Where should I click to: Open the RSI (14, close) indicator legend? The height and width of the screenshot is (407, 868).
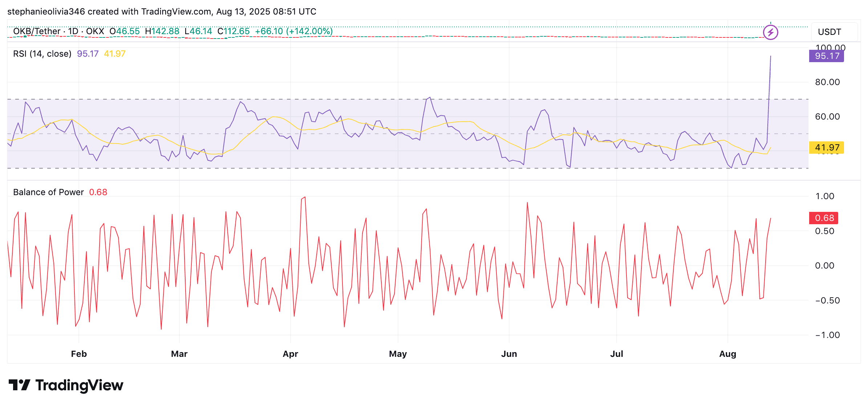[x=42, y=54]
